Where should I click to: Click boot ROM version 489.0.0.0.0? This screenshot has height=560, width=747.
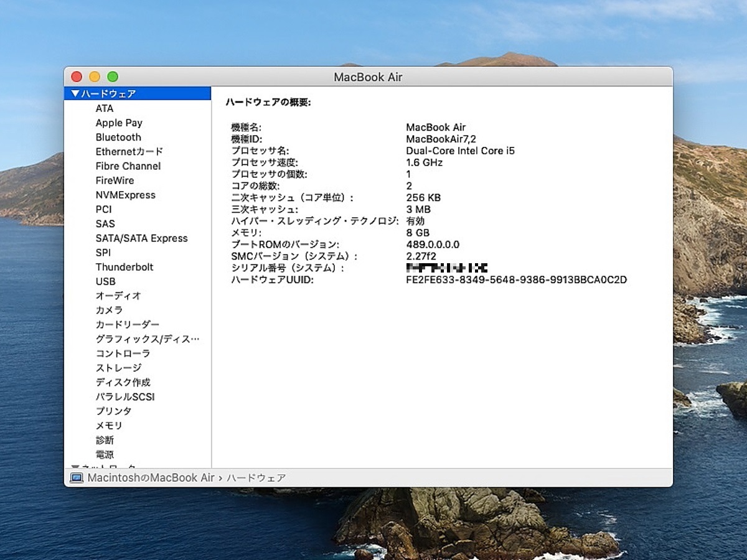(x=433, y=245)
